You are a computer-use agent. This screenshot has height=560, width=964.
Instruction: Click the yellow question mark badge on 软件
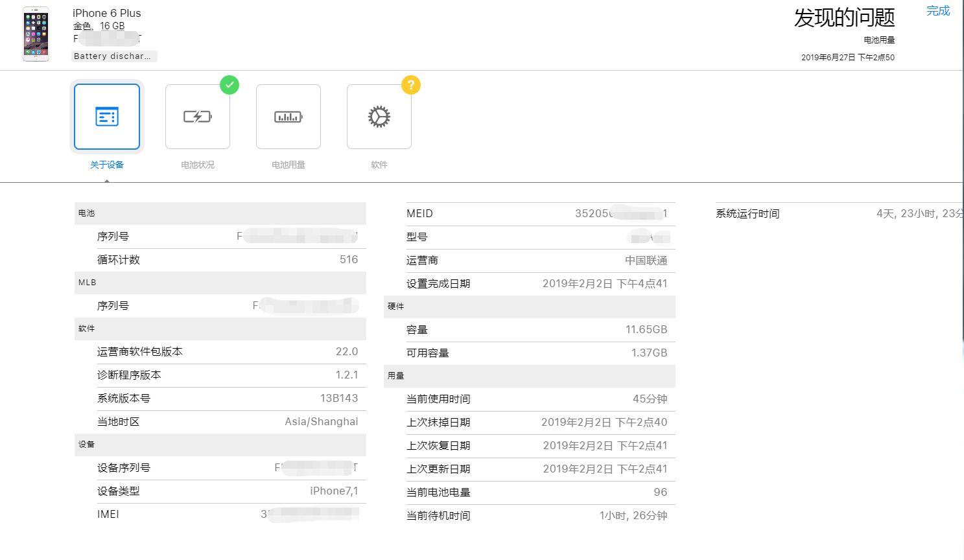click(x=410, y=85)
